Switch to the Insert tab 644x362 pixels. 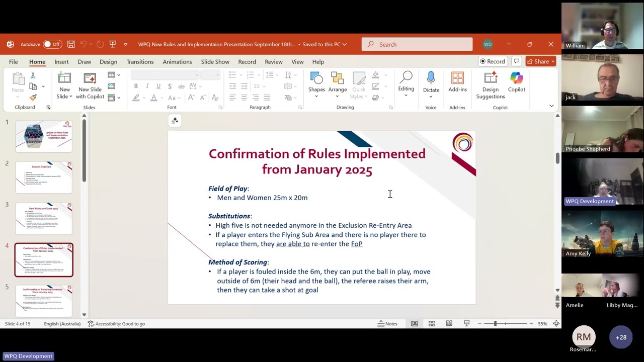click(x=61, y=62)
